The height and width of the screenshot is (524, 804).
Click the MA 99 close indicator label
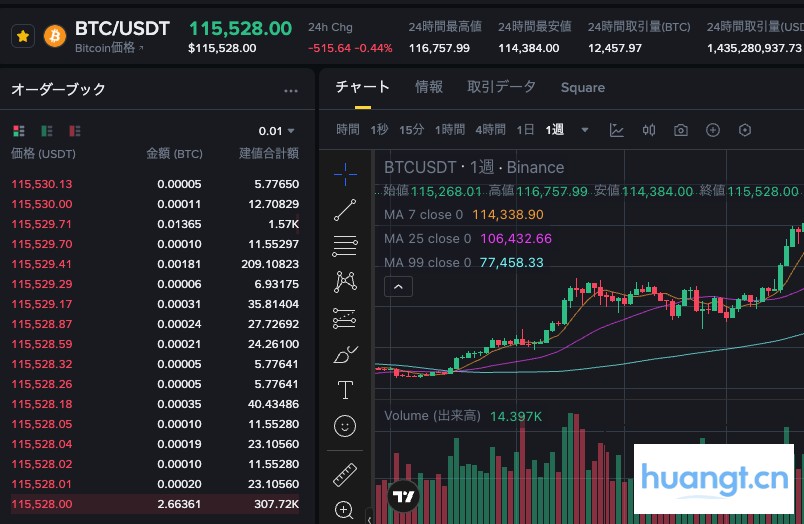coord(428,263)
